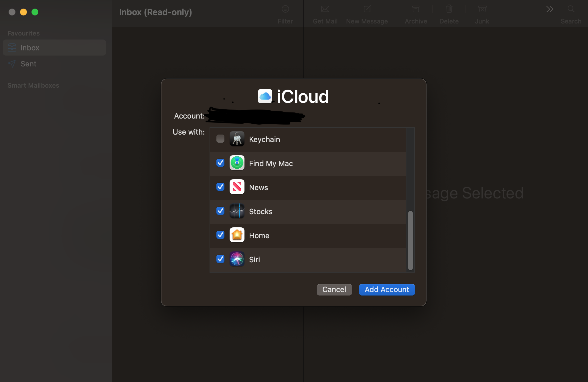The width and height of the screenshot is (588, 382).
Task: Disable the News checkbox
Action: (220, 187)
